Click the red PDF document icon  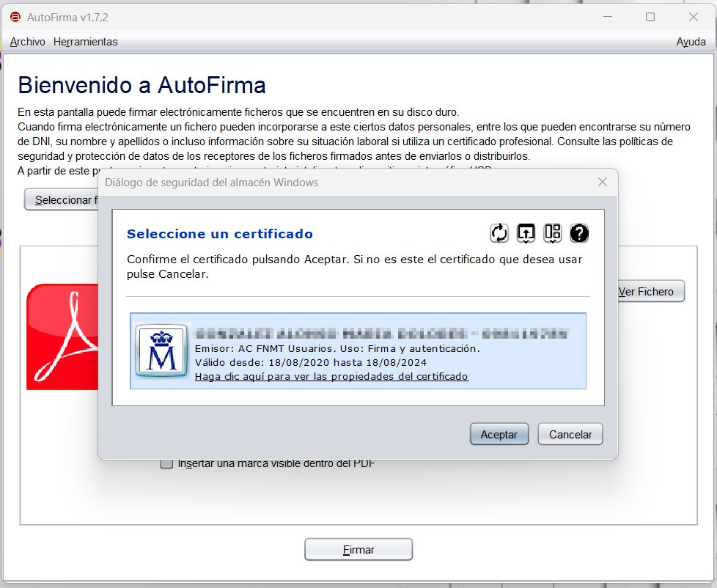click(62, 337)
